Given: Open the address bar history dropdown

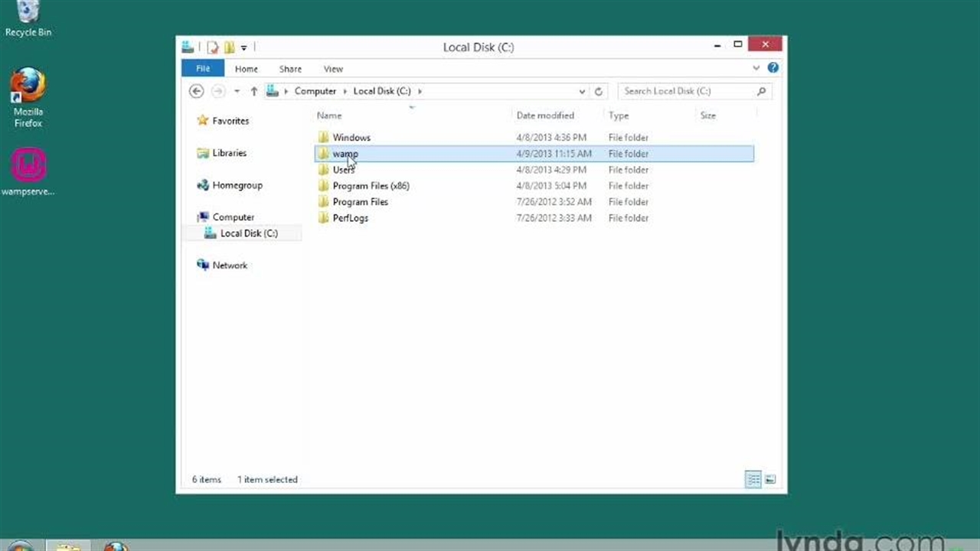Looking at the screenshot, I should 583,91.
